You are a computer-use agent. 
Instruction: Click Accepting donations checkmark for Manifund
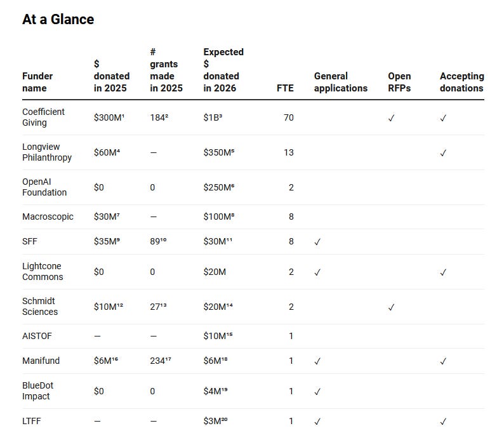[x=443, y=361]
